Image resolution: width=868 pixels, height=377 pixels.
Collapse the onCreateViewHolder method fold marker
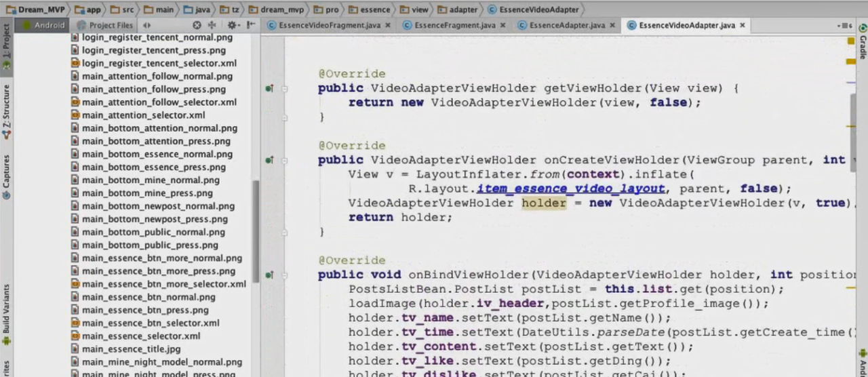(x=285, y=160)
